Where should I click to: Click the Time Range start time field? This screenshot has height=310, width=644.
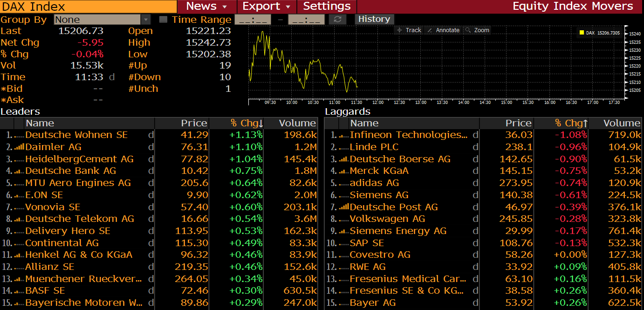(x=253, y=20)
